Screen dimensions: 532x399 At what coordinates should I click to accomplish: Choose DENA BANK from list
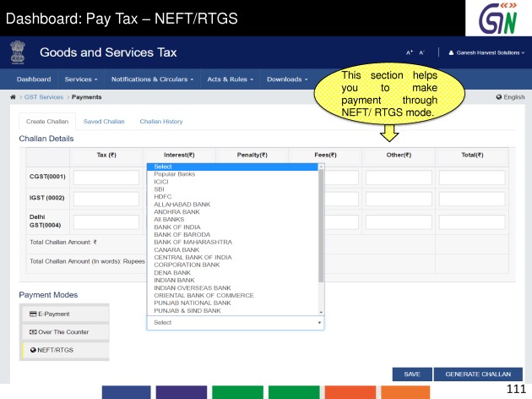233,273
